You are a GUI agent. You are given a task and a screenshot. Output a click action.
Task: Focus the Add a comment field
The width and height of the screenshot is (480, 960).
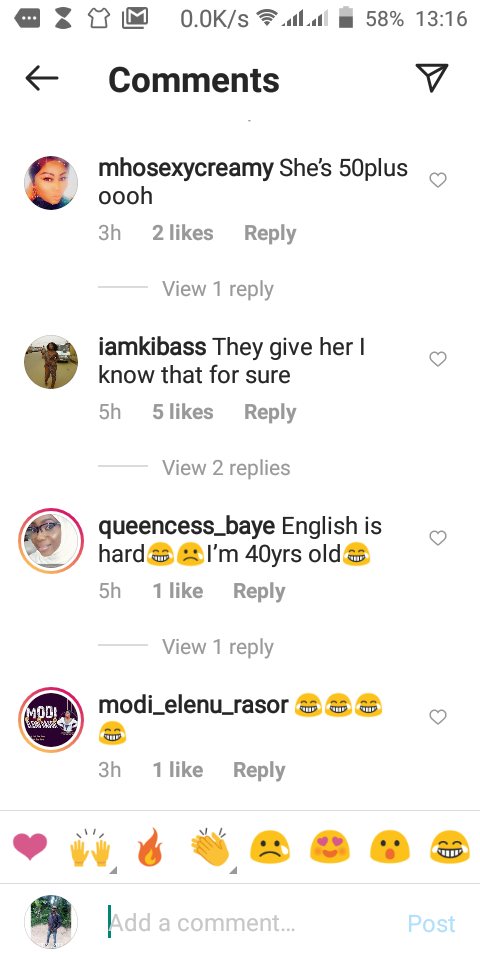[251, 923]
